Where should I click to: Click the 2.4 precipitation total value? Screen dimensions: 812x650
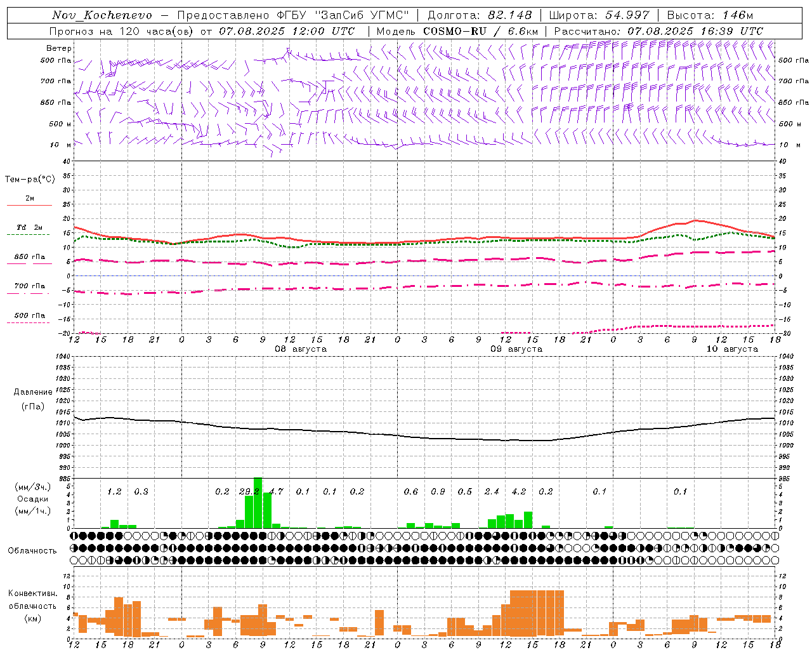tap(492, 491)
